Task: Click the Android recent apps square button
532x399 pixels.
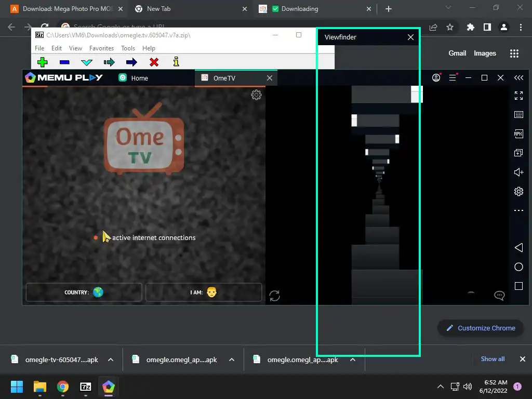Action: [518, 286]
